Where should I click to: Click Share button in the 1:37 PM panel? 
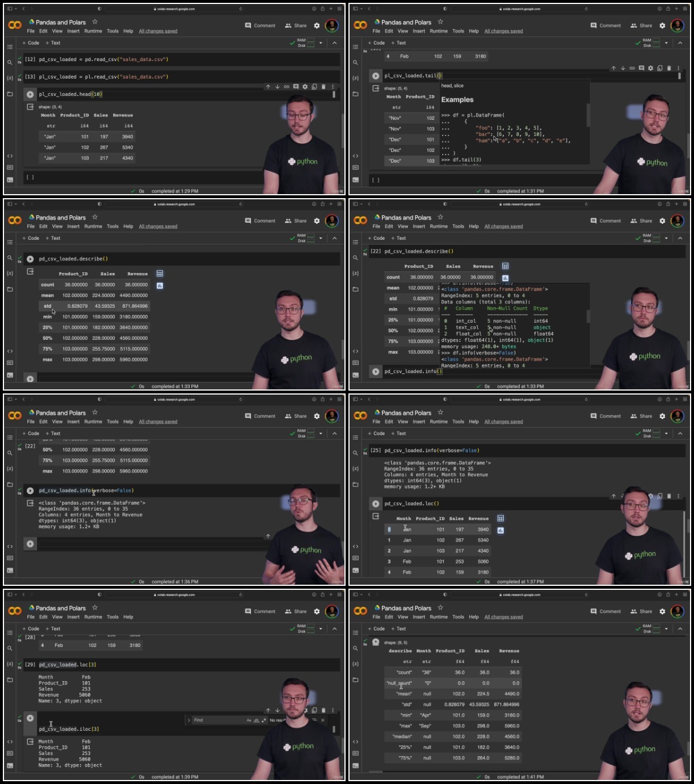tap(641, 416)
